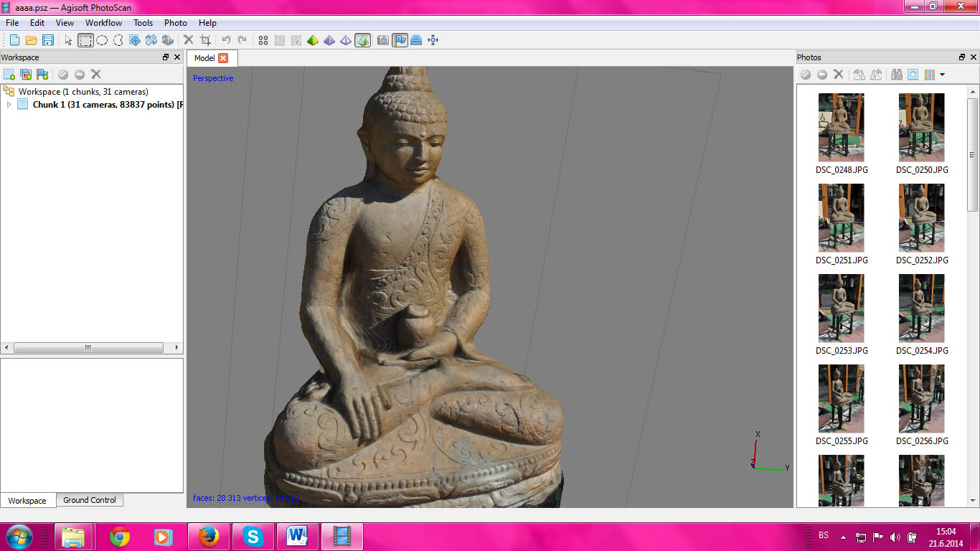980x551 pixels.
Task: Click Delete Selection X in main toolbar
Action: coord(189,40)
